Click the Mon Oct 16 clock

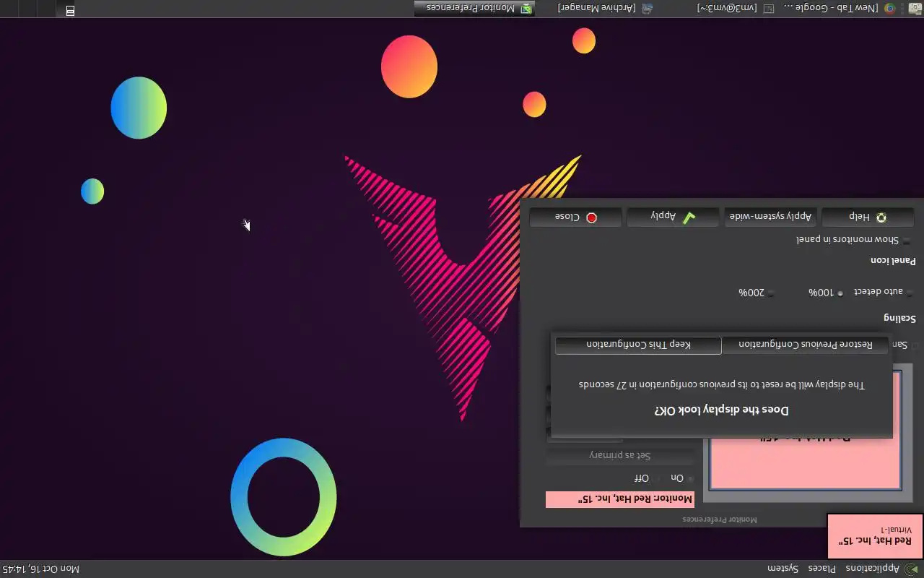click(x=40, y=569)
